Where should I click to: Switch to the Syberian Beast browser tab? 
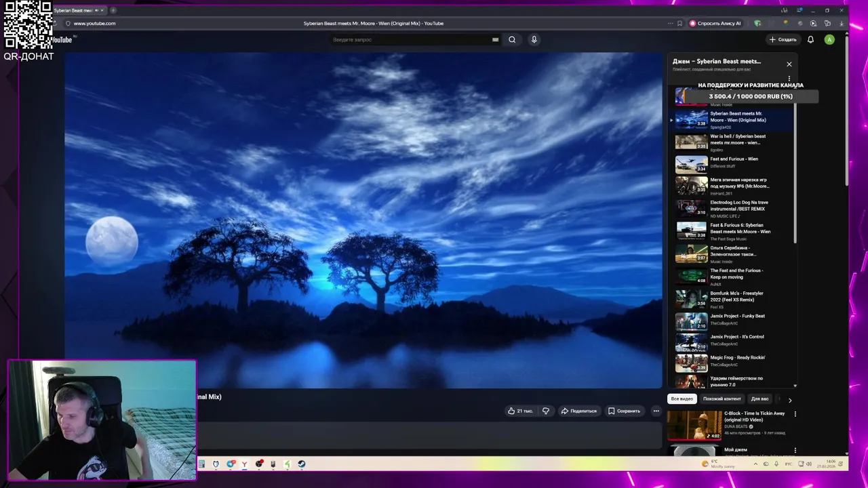click(x=73, y=10)
